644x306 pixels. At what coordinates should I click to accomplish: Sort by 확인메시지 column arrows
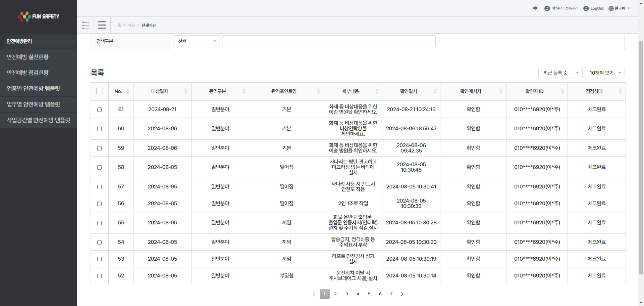pos(501,91)
